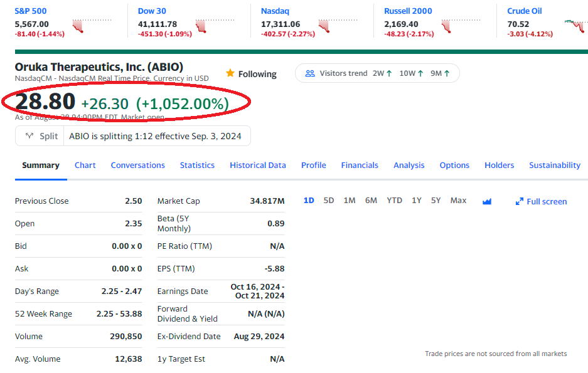
Task: Select the YTD chart range
Action: [x=395, y=201]
